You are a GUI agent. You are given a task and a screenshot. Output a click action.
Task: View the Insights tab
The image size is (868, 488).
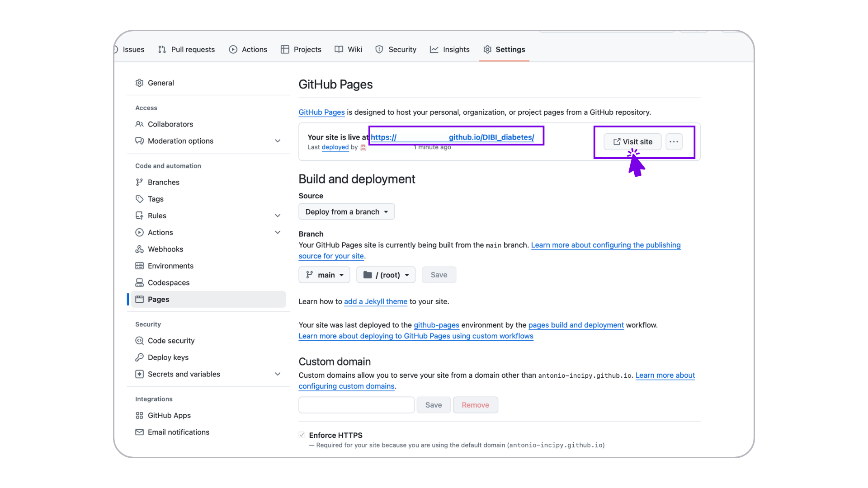pos(450,49)
